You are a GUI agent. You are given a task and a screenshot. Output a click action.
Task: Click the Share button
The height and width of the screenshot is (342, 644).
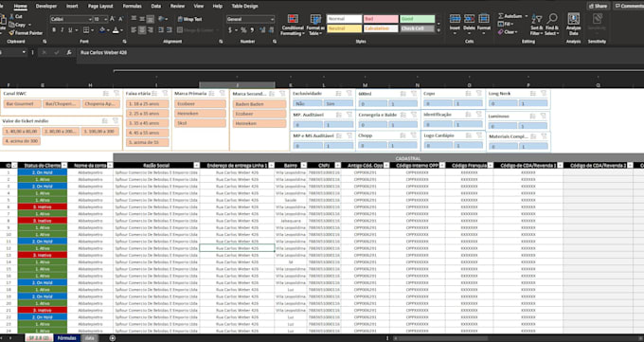coord(598,7)
